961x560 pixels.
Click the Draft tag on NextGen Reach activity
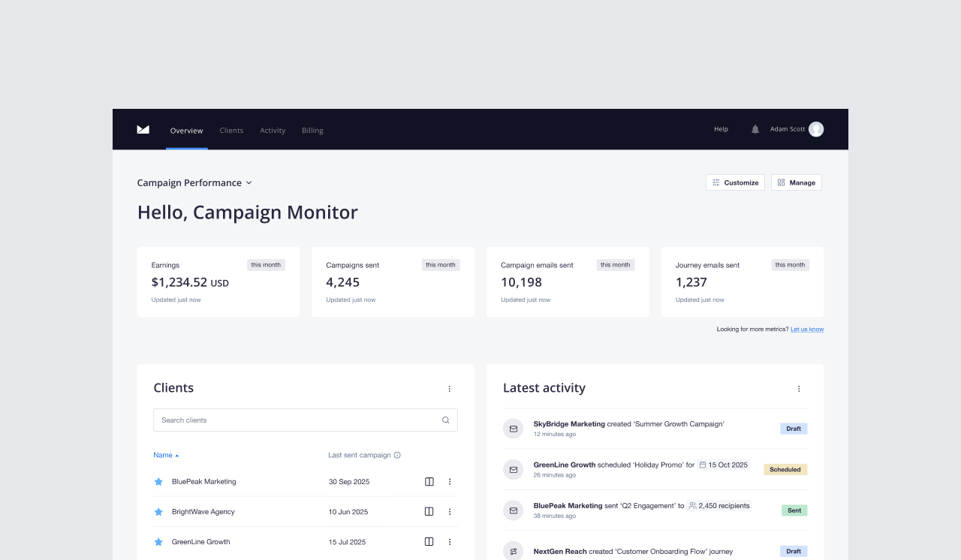(794, 551)
